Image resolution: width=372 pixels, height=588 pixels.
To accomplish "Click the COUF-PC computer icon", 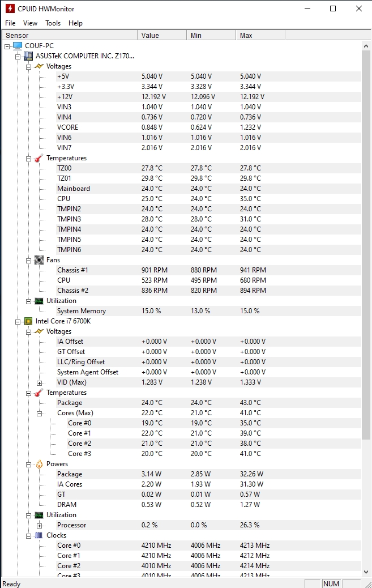I will (18, 45).
